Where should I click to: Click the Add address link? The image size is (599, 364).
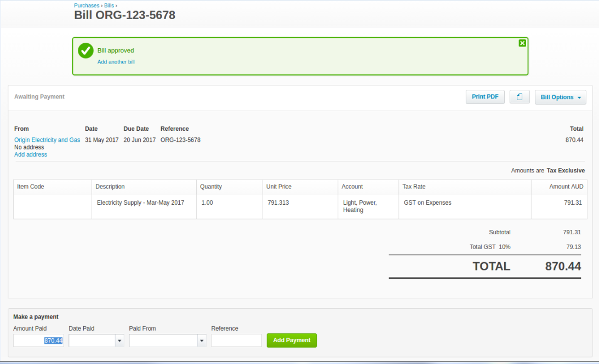(30, 154)
